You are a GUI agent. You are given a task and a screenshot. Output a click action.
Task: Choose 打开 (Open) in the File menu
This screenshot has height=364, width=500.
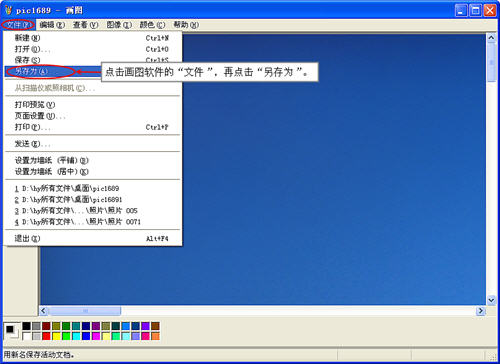tap(93, 49)
